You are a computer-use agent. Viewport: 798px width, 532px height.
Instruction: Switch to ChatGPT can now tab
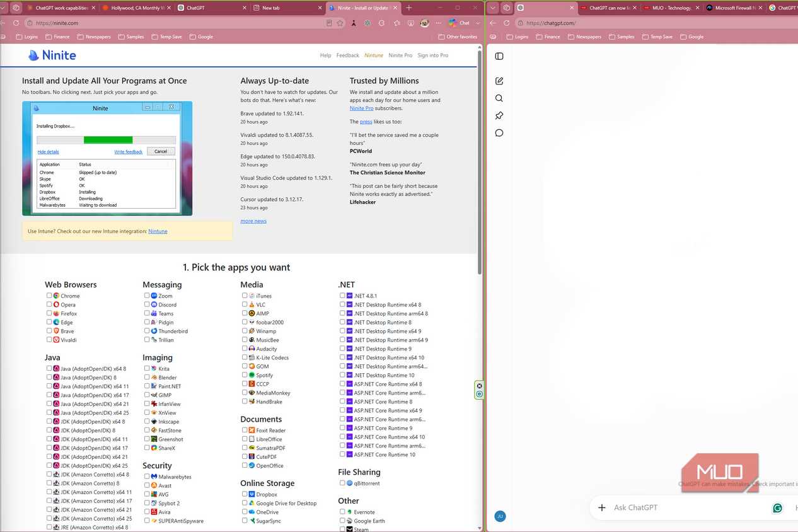coord(608,8)
